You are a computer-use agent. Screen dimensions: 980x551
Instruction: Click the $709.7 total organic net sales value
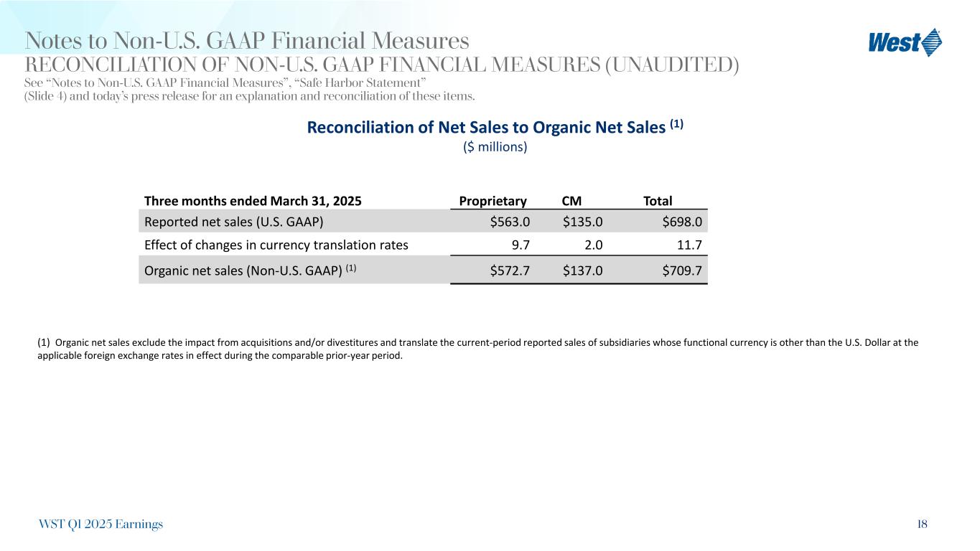[681, 270]
